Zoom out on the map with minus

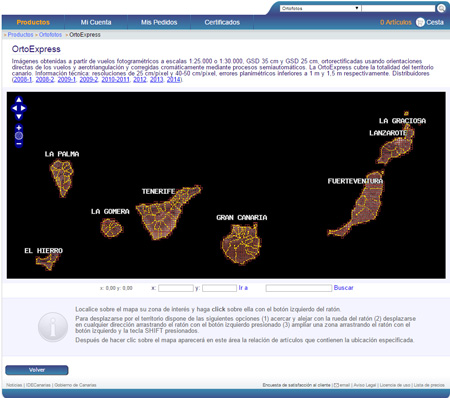19,144
